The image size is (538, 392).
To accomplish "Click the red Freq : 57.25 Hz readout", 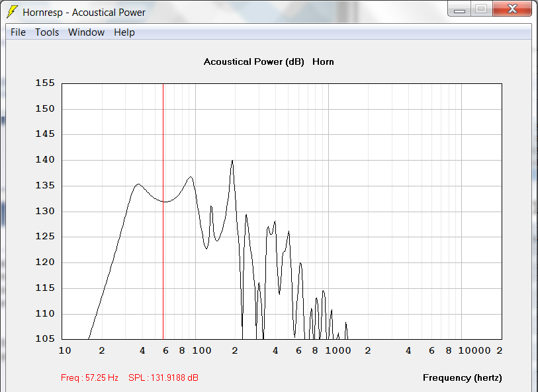I will (89, 377).
